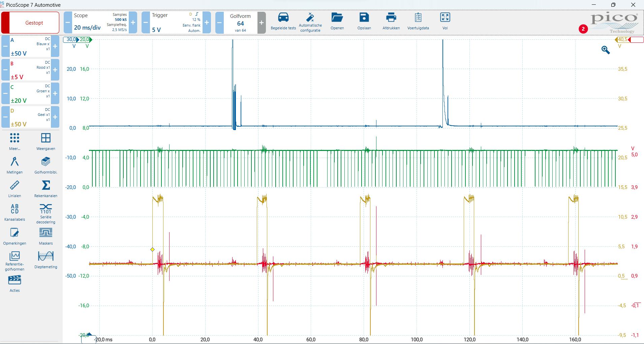Open the Metingen measurements tool

(x=14, y=162)
